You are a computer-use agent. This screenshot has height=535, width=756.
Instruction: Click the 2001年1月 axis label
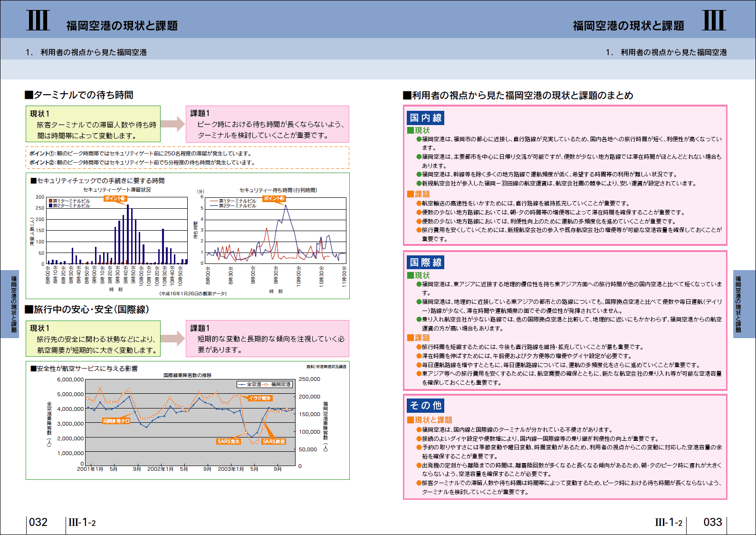pyautogui.click(x=90, y=469)
